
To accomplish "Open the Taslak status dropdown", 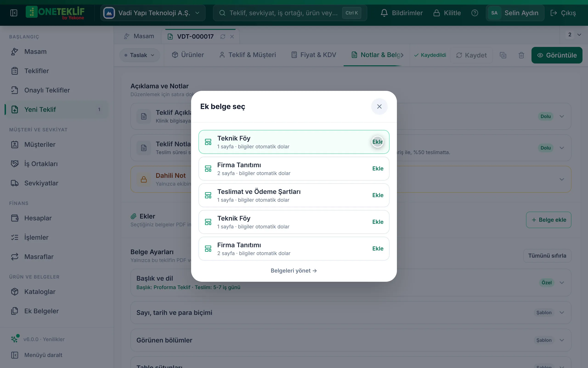I will pos(139,55).
